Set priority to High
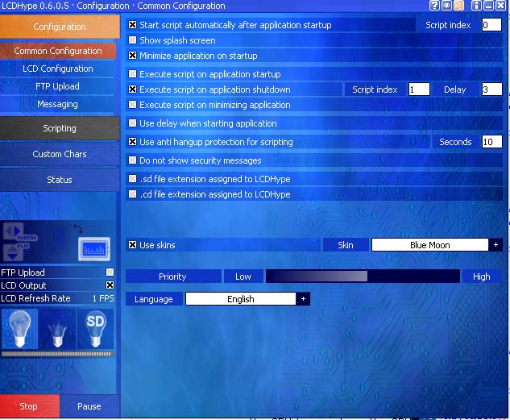Screen dimensions: 510x420 pyautogui.click(x=482, y=277)
